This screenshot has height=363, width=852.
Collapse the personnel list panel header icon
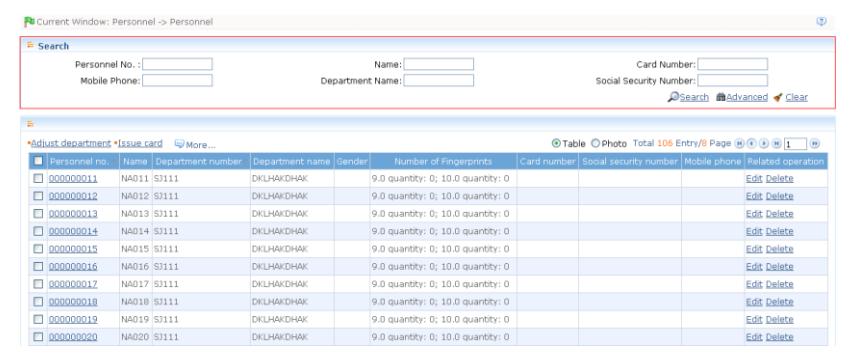tap(30, 124)
